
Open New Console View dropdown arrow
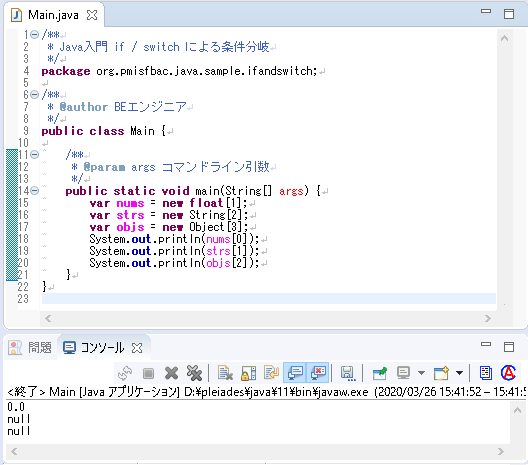459,373
